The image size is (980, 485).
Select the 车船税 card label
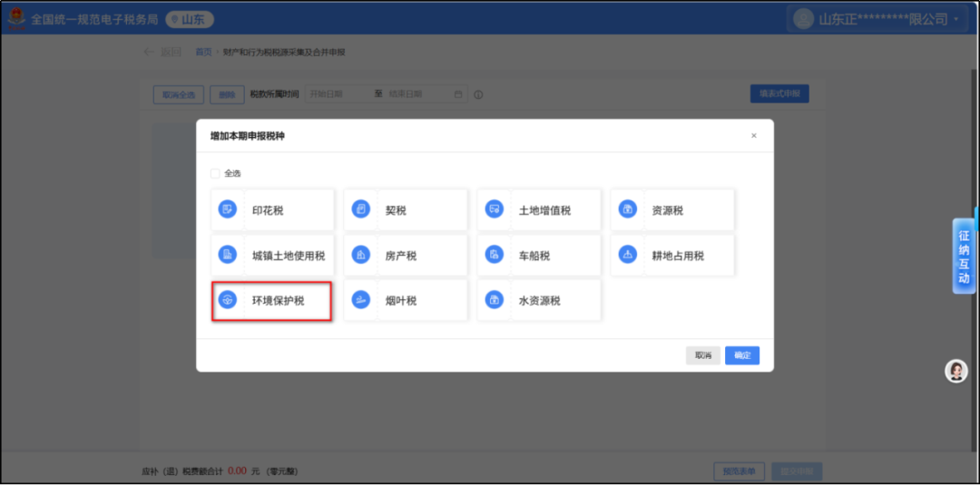click(534, 256)
